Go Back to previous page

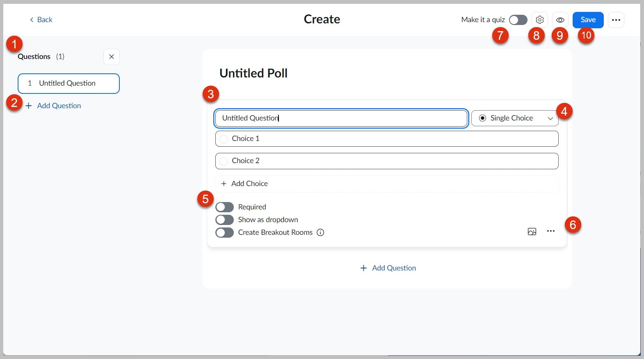[x=41, y=20]
